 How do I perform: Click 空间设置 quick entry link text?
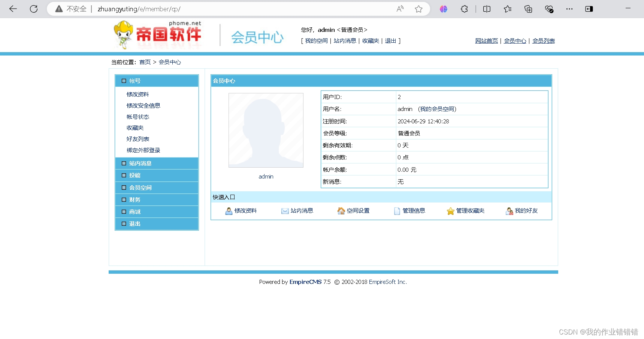[358, 211]
